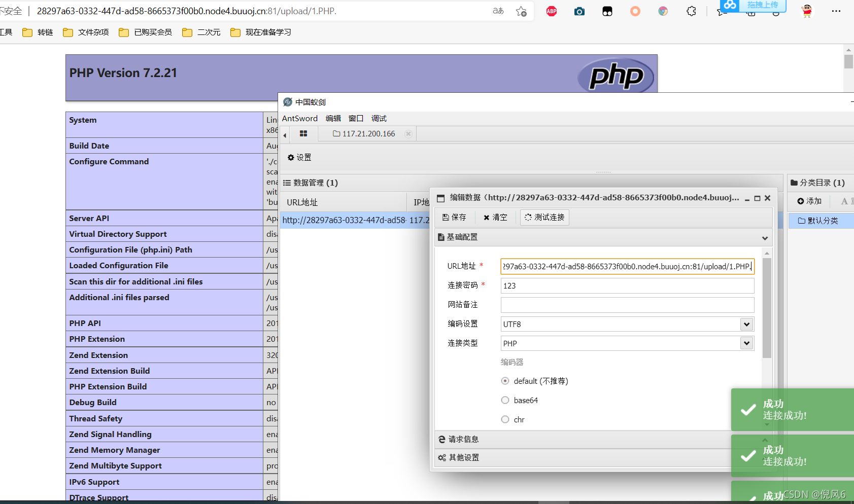Screen dimensions: 854x504
Task: Click the 不安全 site security indicator
Action: 11,11
